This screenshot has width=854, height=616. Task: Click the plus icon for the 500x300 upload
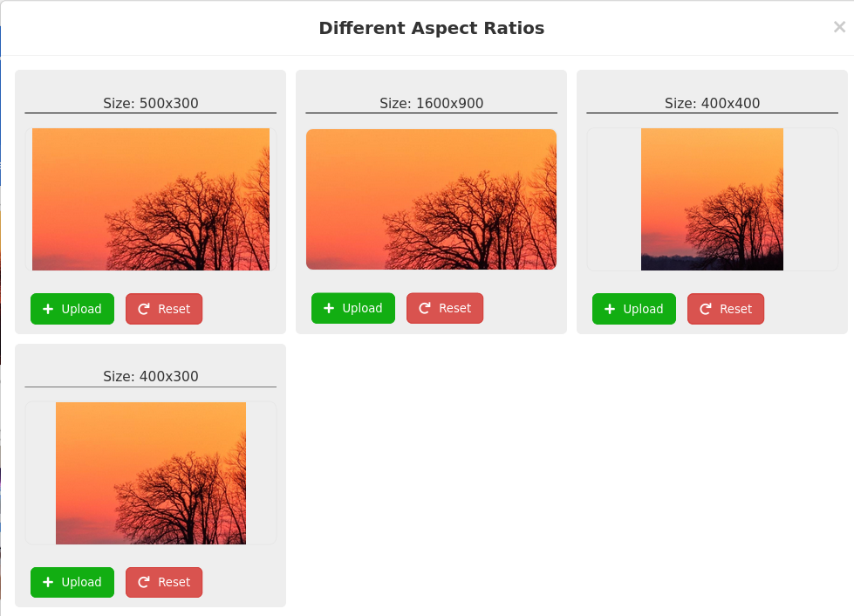tap(48, 309)
